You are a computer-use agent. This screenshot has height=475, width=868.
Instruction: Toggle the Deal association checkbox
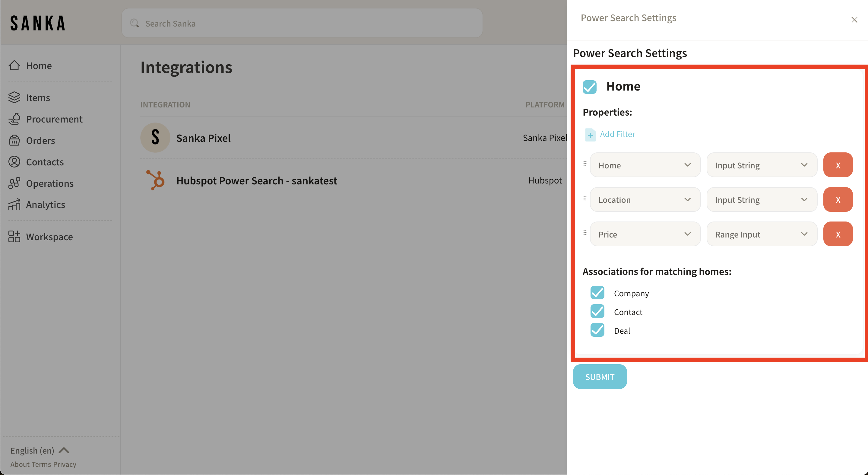[597, 330]
